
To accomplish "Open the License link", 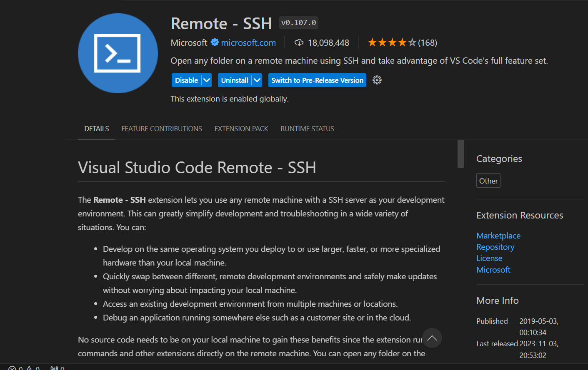I will point(489,258).
